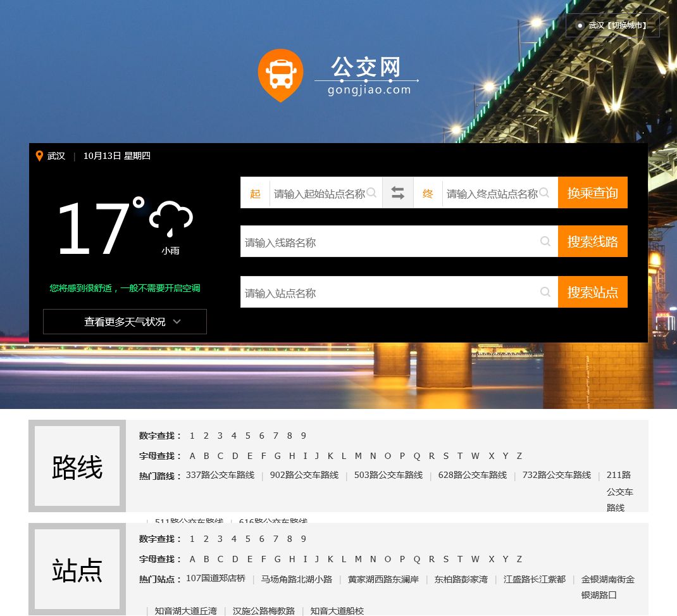Click the swap start and end stations icon
The image size is (677, 616).
pos(397,192)
